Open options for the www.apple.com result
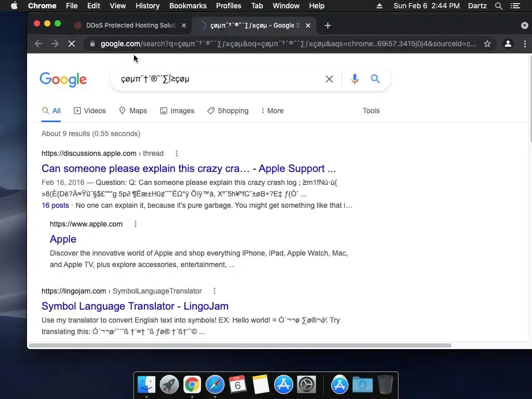The width and height of the screenshot is (532, 399). point(136,224)
